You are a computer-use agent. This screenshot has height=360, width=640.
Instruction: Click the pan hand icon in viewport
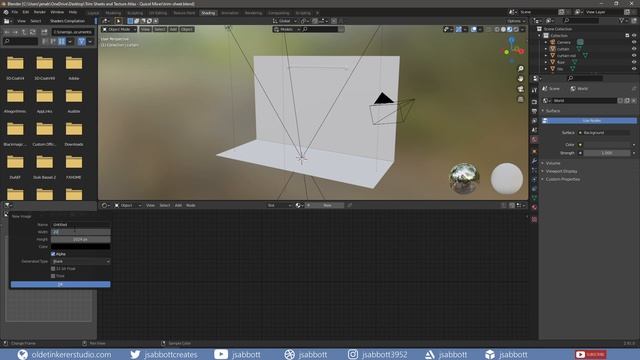click(520, 79)
